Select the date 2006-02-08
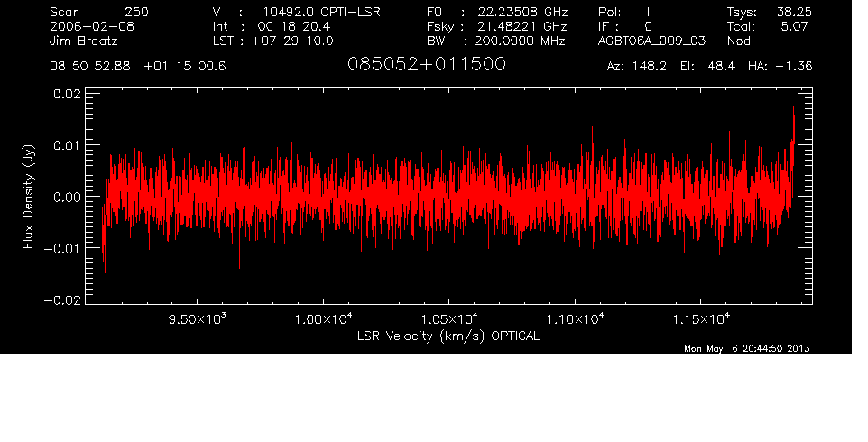The image size is (868, 442). tap(92, 26)
